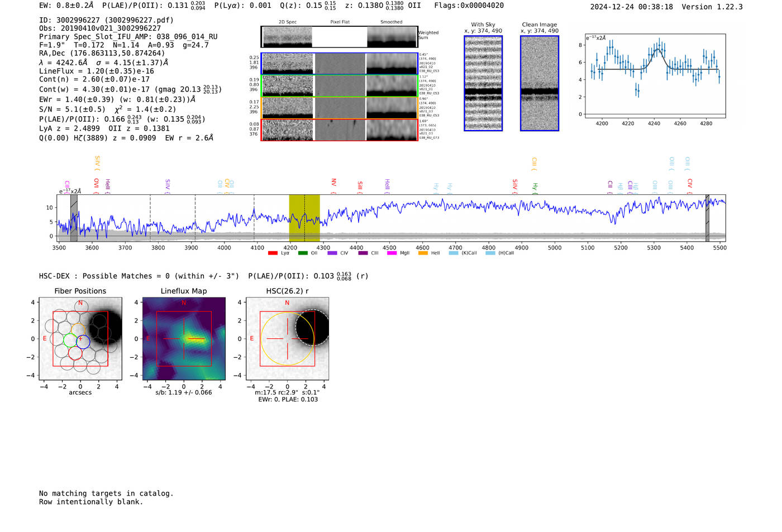The height and width of the screenshot is (532, 782).
Task: Open the With Sky image thumbnail
Action: 483,83
